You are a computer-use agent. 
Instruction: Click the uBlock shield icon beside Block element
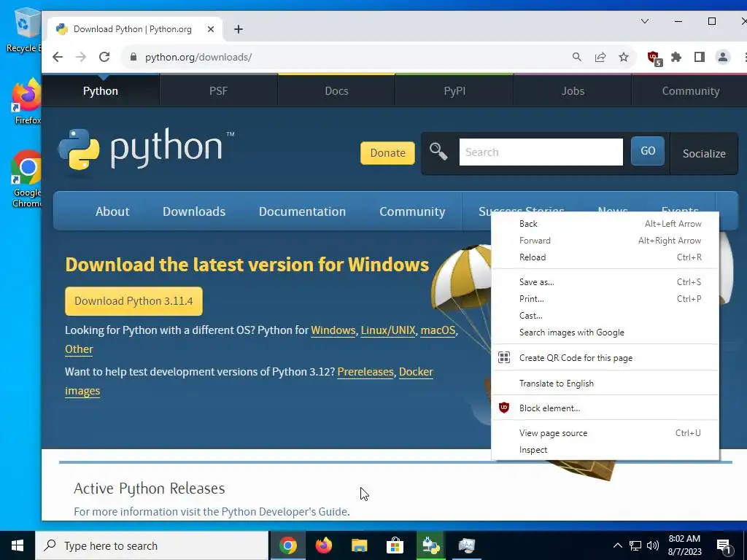point(504,408)
